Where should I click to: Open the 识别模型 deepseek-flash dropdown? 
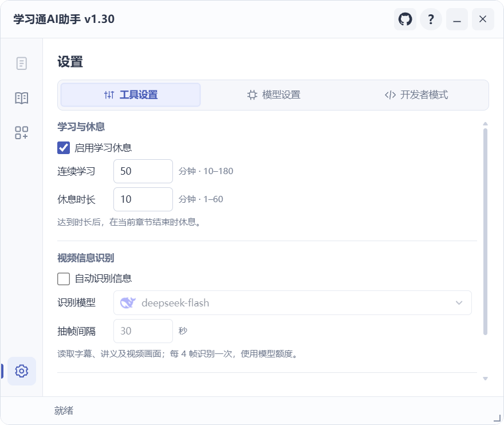coord(293,303)
